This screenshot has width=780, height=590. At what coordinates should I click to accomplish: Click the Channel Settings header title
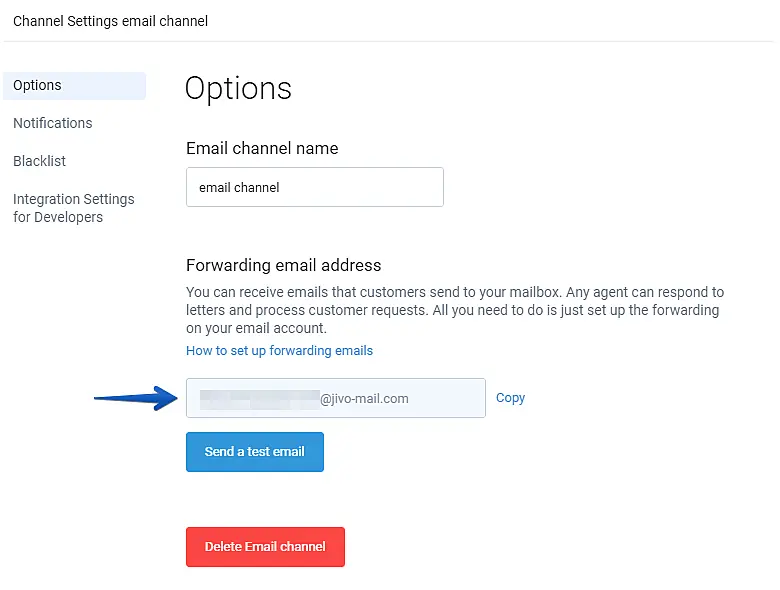110,21
